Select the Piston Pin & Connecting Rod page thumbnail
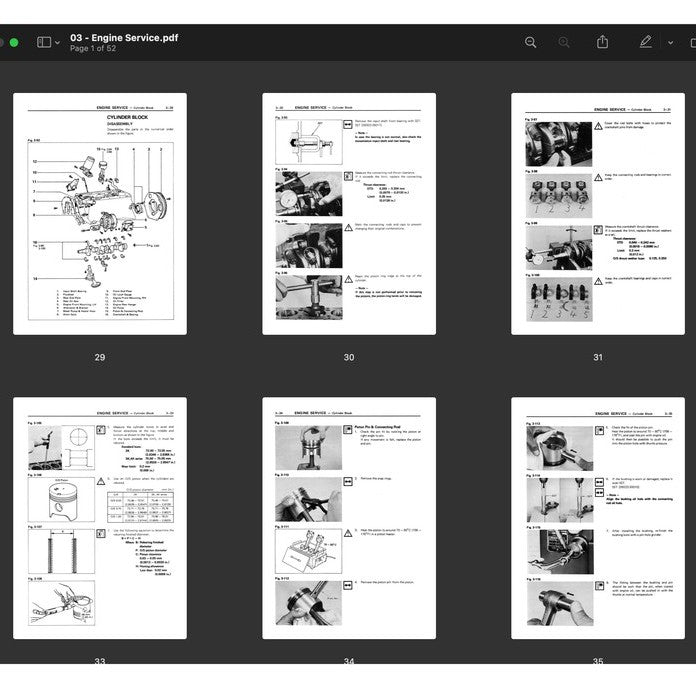696x696 pixels. (x=348, y=518)
